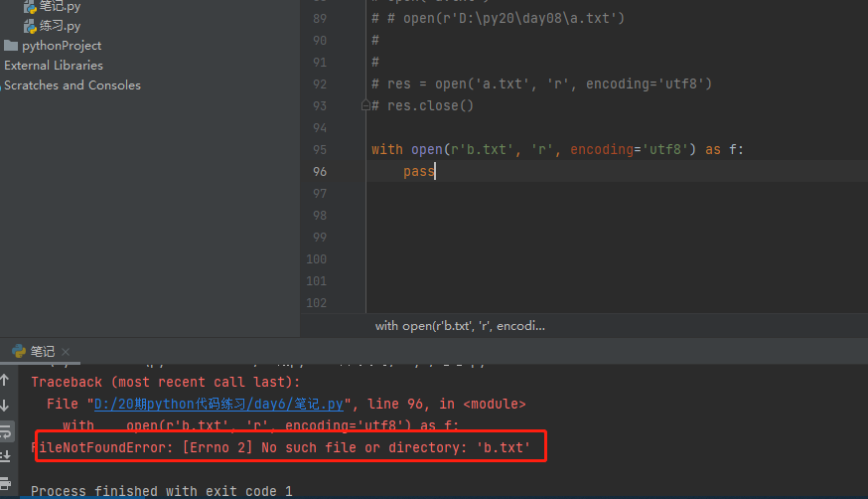Switch to the 笔记 run tab
Viewport: 868px width, 499px height.
pos(42,351)
